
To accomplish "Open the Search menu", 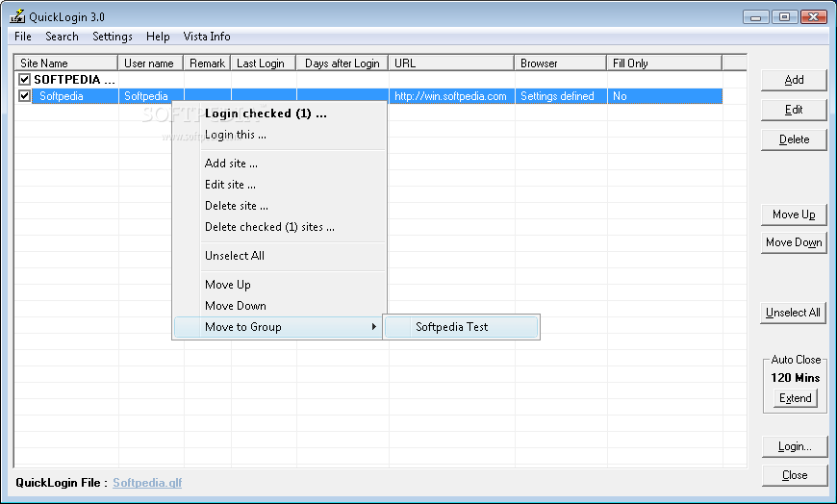I will coord(62,37).
